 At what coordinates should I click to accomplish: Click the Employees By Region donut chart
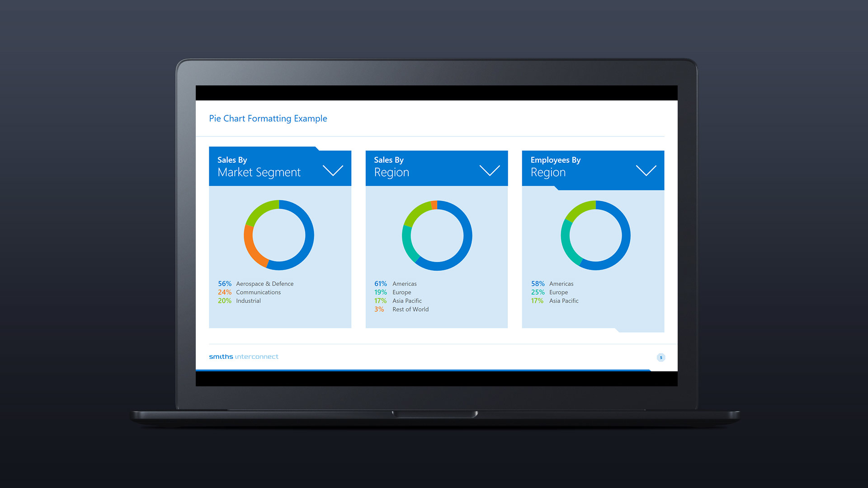point(596,235)
